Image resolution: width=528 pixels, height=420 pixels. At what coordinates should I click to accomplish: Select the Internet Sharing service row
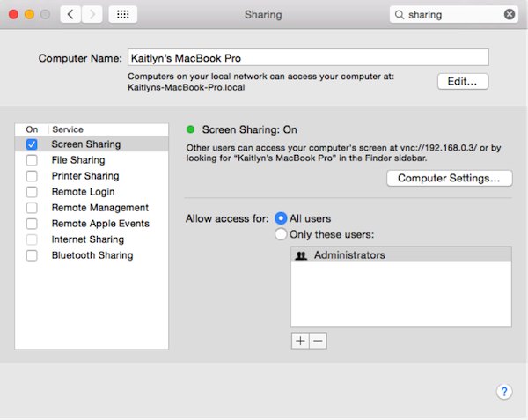click(x=92, y=239)
